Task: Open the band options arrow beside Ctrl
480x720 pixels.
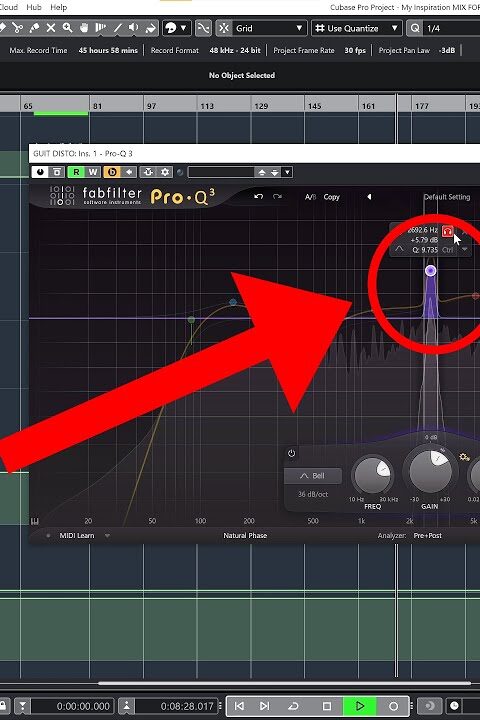Action: [x=464, y=249]
